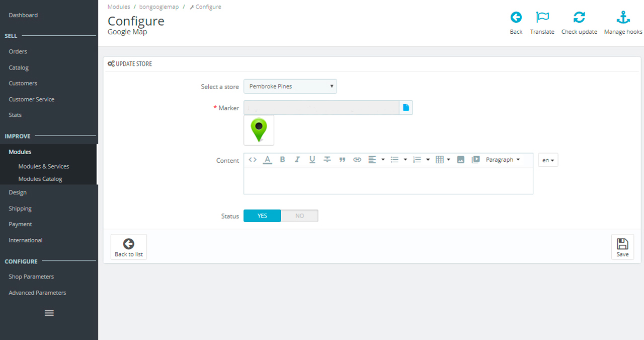
Task: Open bullet list options
Action: (398, 160)
